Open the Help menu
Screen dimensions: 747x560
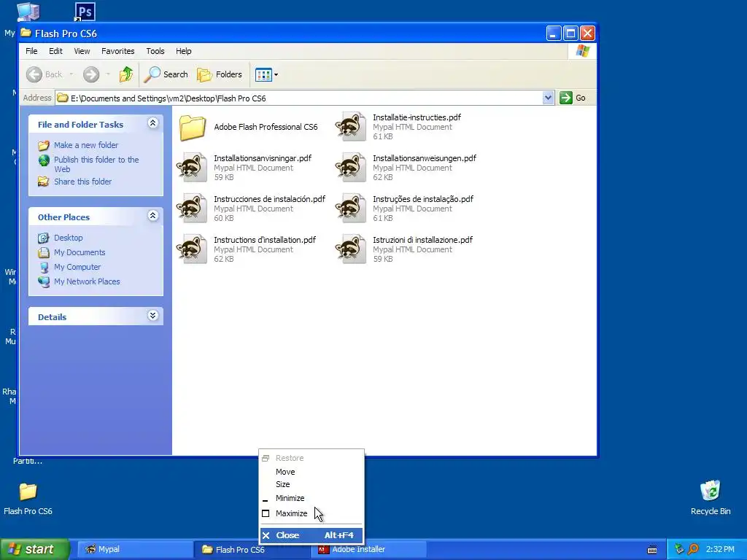[183, 51]
